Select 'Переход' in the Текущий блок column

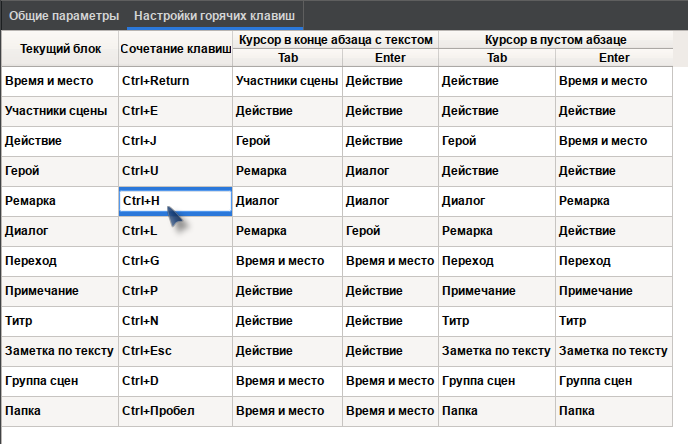pos(60,261)
